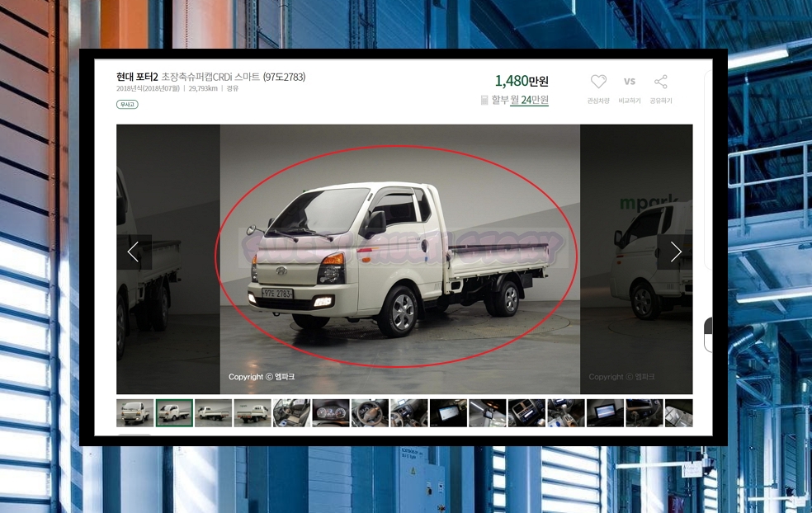Select the ninth thumbnail showing a navigation screen
Image resolution: width=812 pixels, height=513 pixels.
(x=448, y=412)
